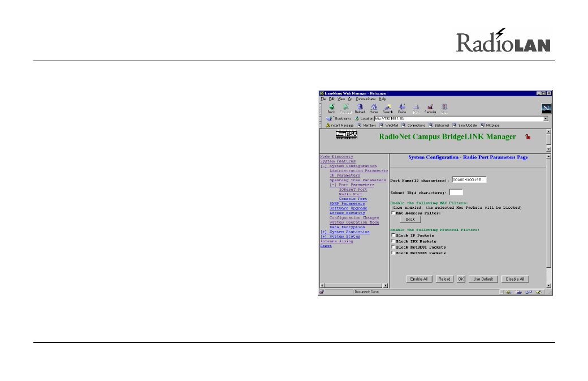Open the File menu
588x381 pixels.
pos(323,99)
